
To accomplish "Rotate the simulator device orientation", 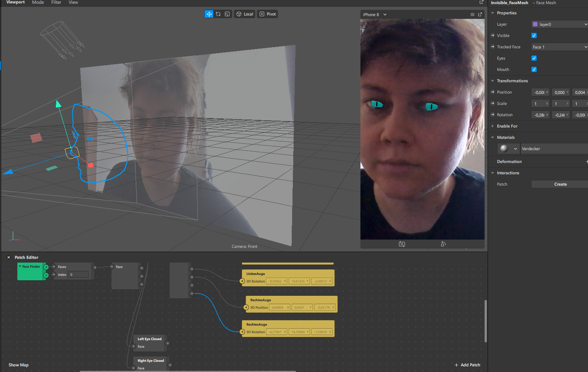I will [x=443, y=244].
